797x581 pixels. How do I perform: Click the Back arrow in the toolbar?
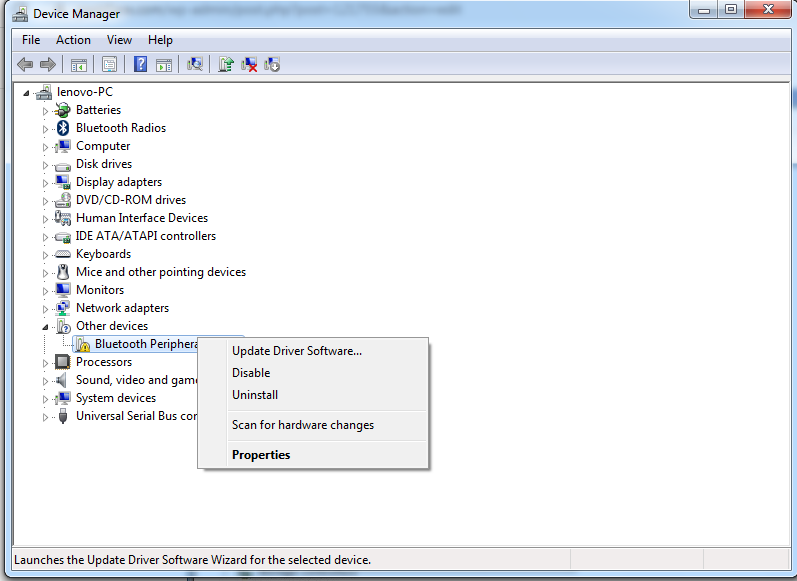click(x=25, y=64)
